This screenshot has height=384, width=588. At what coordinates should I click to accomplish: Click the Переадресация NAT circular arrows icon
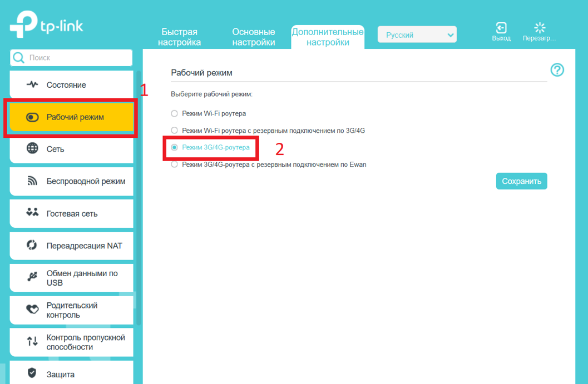coord(32,245)
